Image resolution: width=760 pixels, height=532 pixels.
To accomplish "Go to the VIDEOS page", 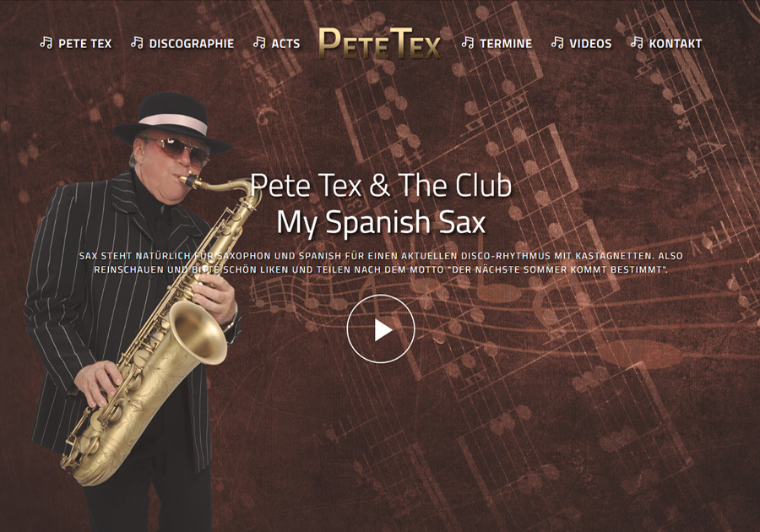I will (x=590, y=44).
